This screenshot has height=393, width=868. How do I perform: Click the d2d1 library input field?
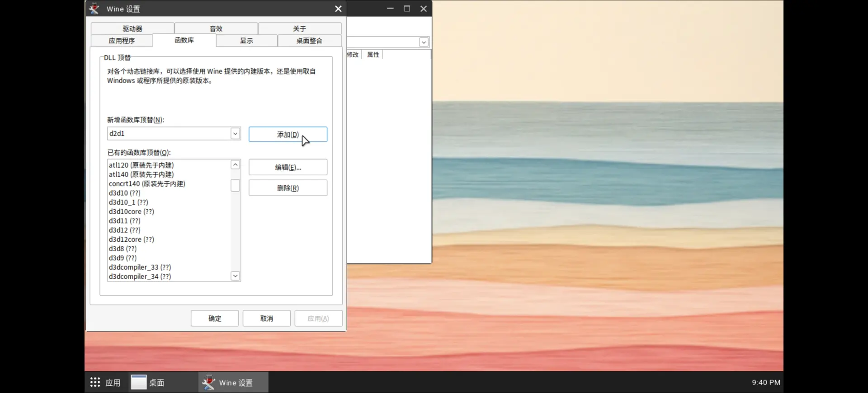coord(169,134)
